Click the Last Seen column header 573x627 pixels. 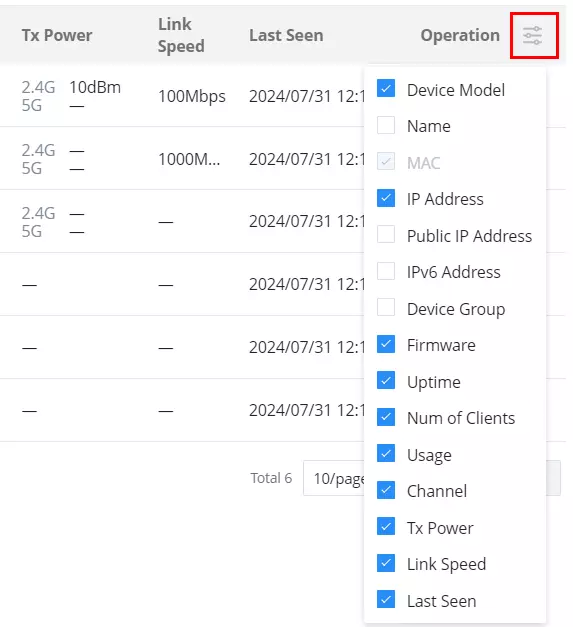pos(286,35)
